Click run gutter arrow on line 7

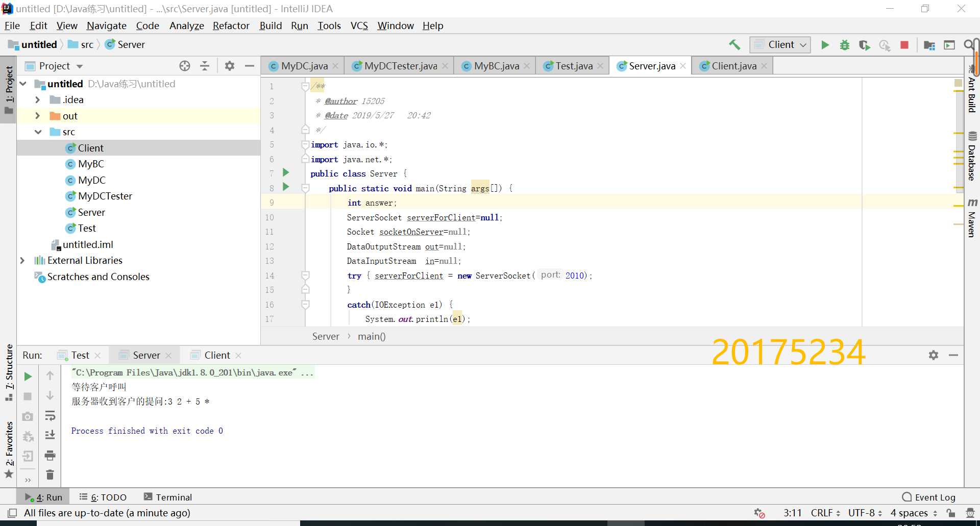pos(286,172)
